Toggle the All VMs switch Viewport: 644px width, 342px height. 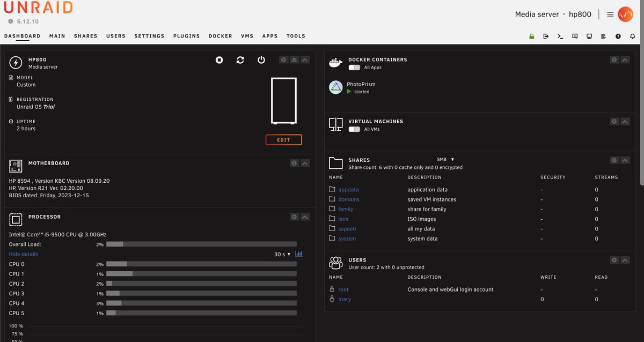(354, 129)
